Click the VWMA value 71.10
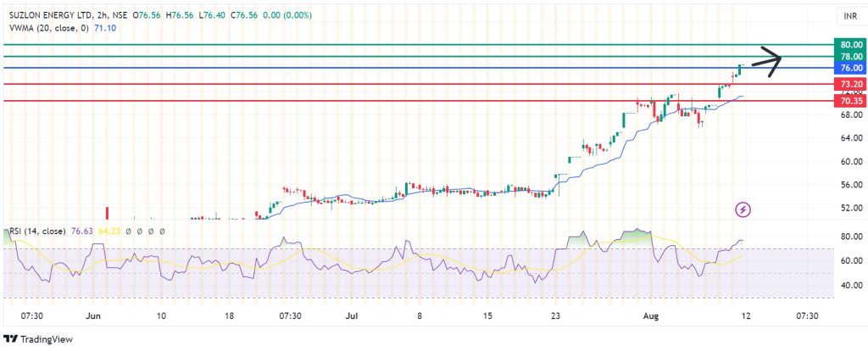Image resolution: width=868 pixels, height=351 pixels. tap(105, 27)
